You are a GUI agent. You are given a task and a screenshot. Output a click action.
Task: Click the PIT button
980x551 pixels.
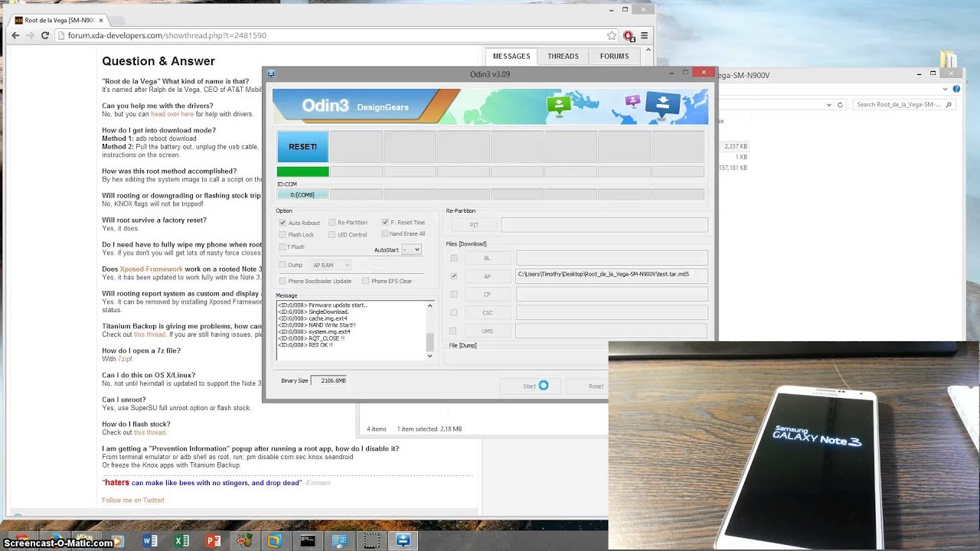coord(474,225)
